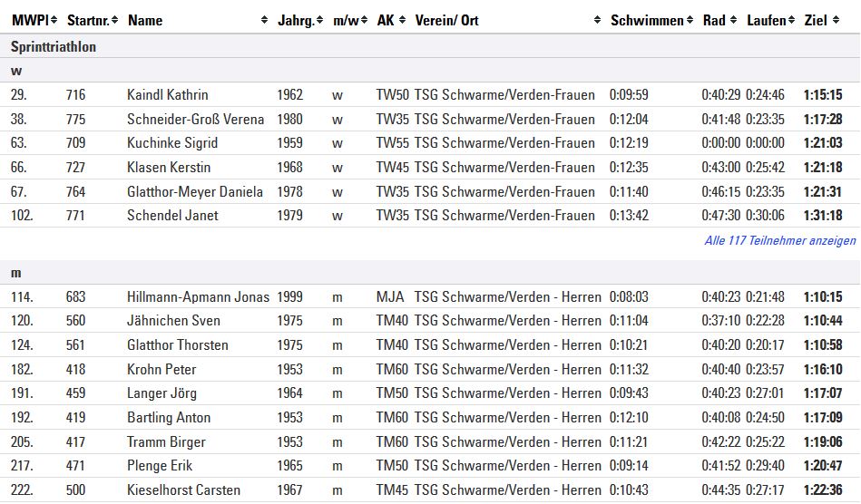This screenshot has width=861, height=504.
Task: Click the sort arrows beside Startnr.
Action: [116, 20]
